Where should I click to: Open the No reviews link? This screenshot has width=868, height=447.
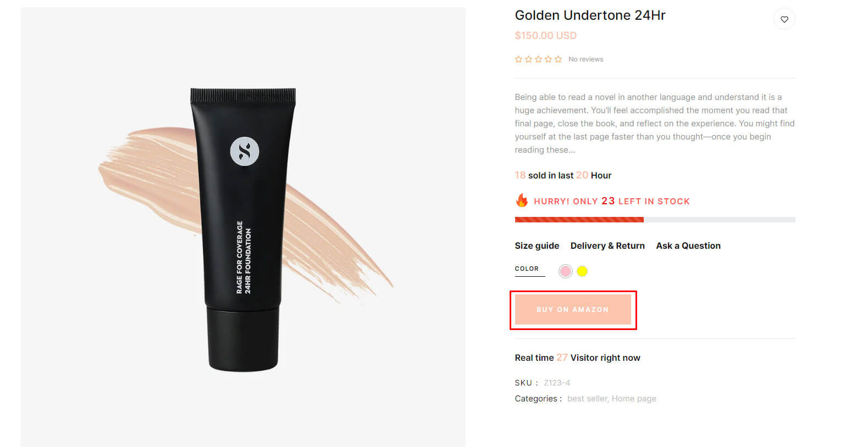(585, 59)
